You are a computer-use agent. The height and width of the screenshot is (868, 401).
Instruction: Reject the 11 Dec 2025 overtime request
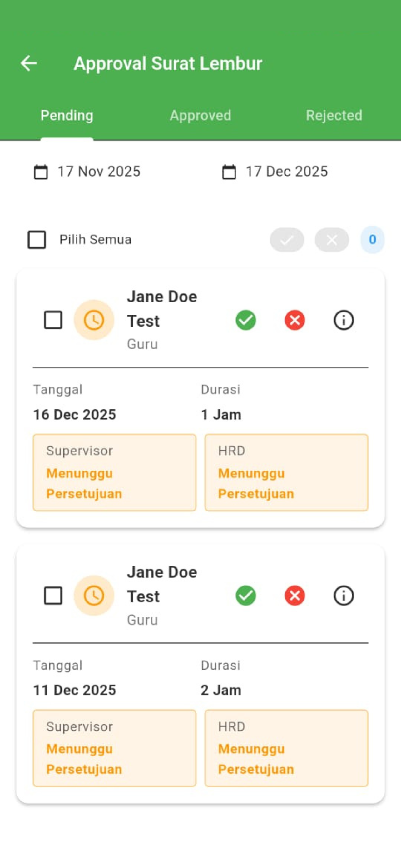pyautogui.click(x=295, y=596)
